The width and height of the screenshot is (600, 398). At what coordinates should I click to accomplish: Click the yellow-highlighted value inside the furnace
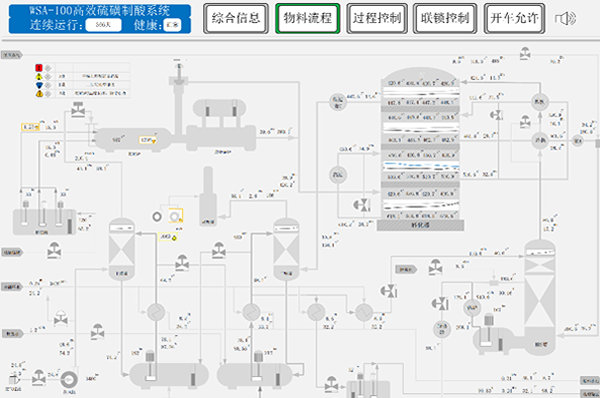[x=147, y=140]
